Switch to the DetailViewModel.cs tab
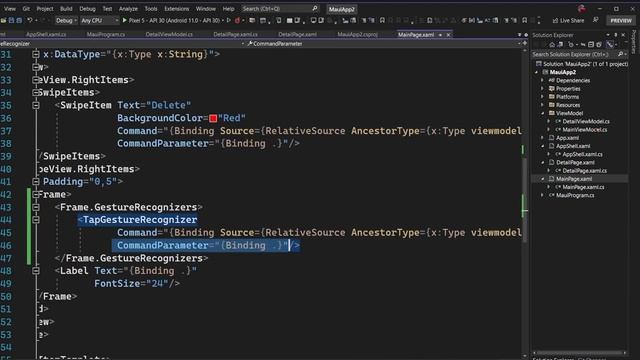The width and height of the screenshot is (640, 360). pos(169,35)
